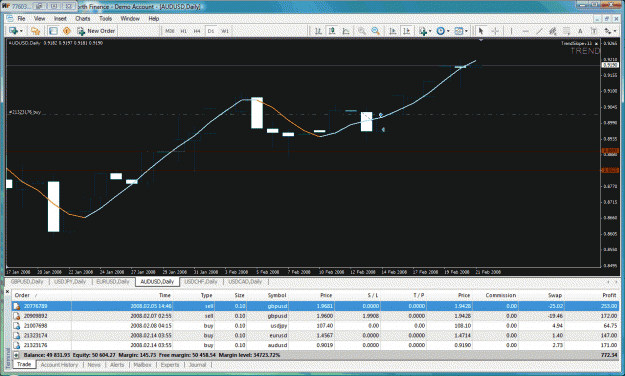The width and height of the screenshot is (625, 376).
Task: Select the text tool A
Action: [580, 31]
